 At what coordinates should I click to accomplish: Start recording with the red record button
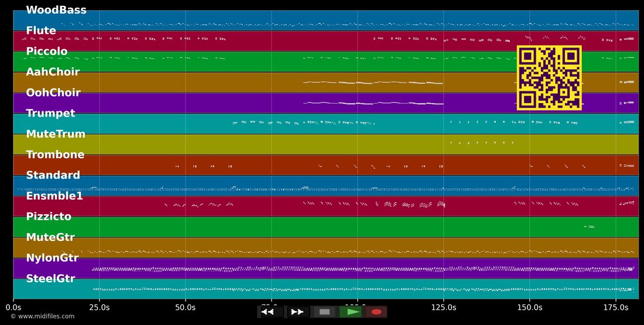click(x=376, y=312)
